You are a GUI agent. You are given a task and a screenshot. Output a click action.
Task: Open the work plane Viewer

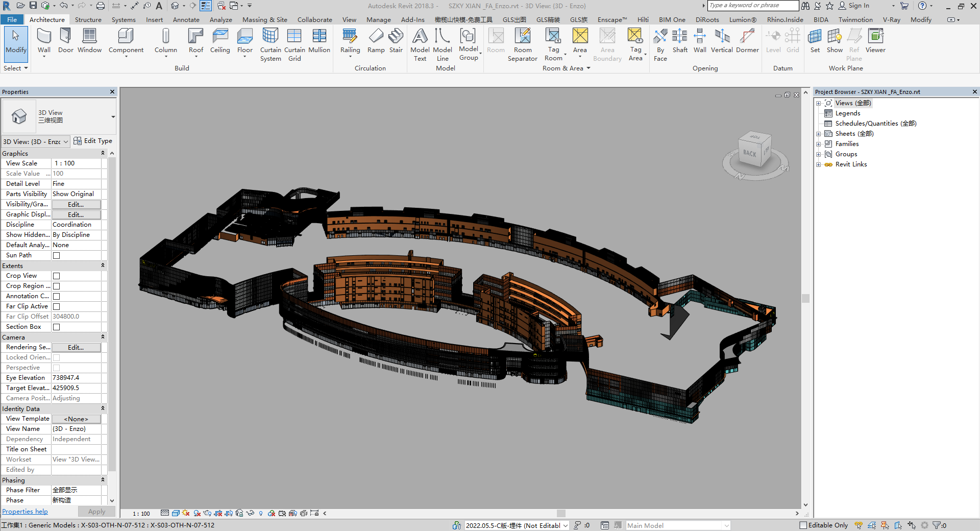[x=875, y=41]
